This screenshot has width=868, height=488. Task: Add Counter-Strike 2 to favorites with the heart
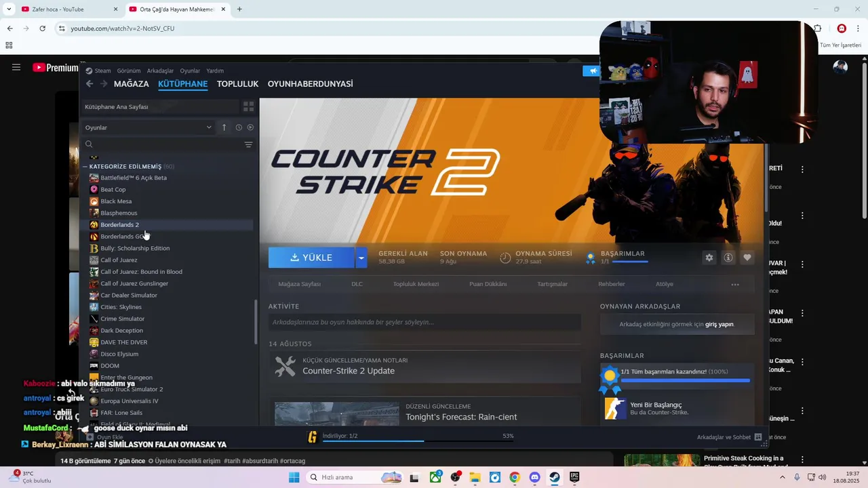tap(747, 258)
